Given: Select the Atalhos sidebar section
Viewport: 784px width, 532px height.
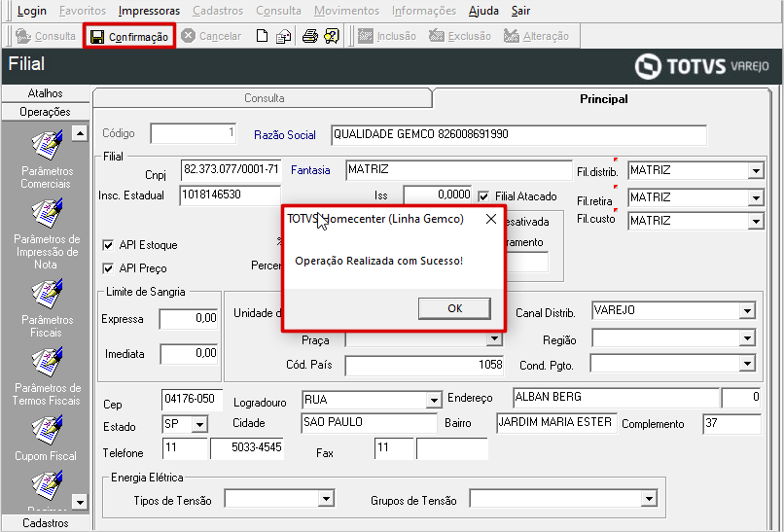Looking at the screenshot, I should pos(46,93).
